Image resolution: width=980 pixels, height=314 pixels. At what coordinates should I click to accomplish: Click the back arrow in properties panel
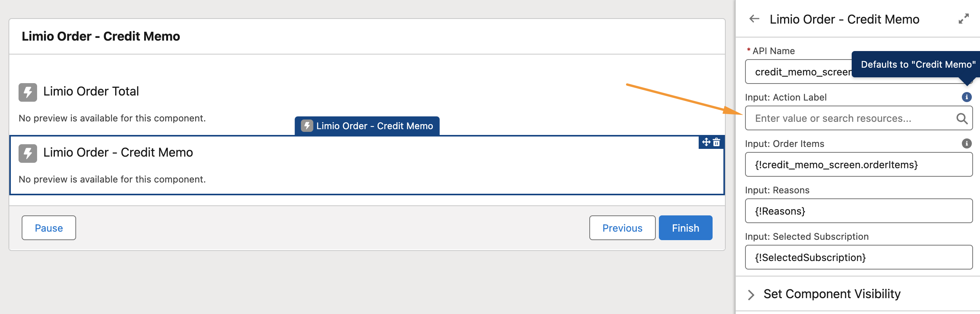(x=754, y=19)
